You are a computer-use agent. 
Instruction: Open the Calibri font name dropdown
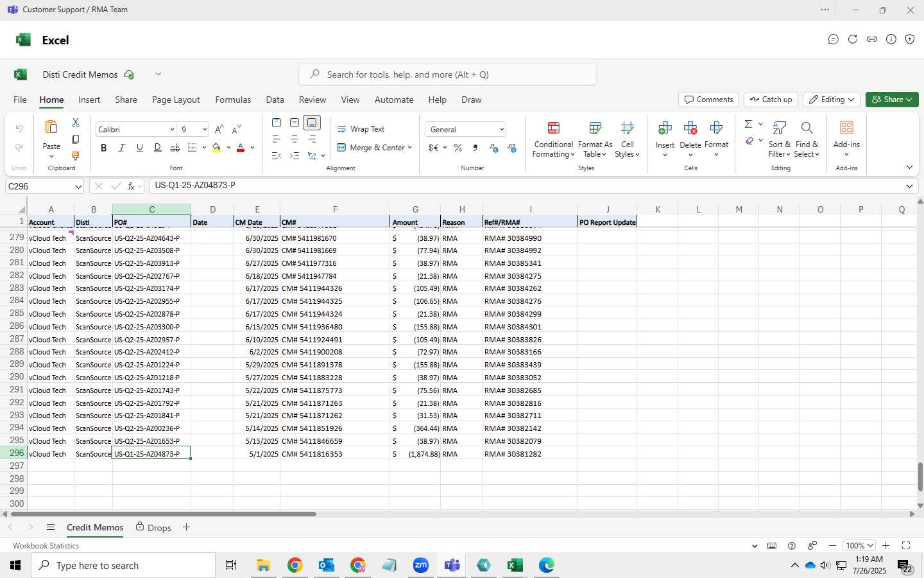tap(172, 130)
